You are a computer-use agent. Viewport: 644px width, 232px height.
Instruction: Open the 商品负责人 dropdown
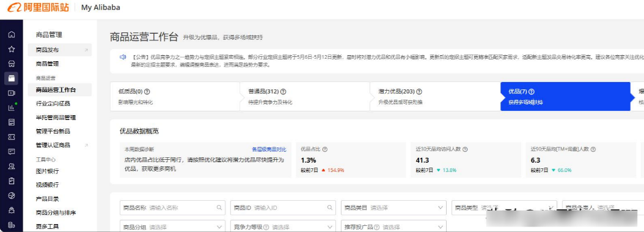coord(603,208)
